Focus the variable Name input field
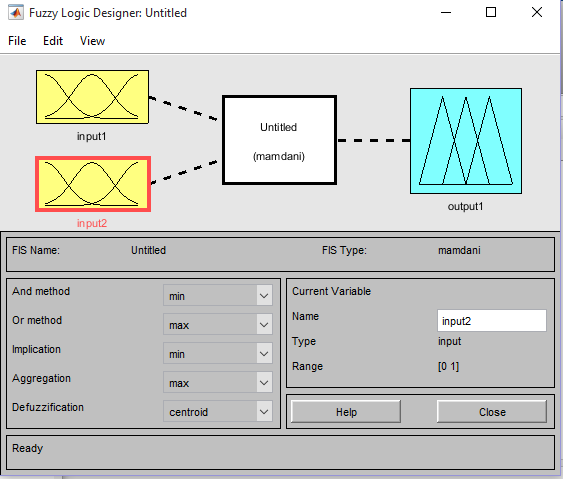 (x=492, y=321)
